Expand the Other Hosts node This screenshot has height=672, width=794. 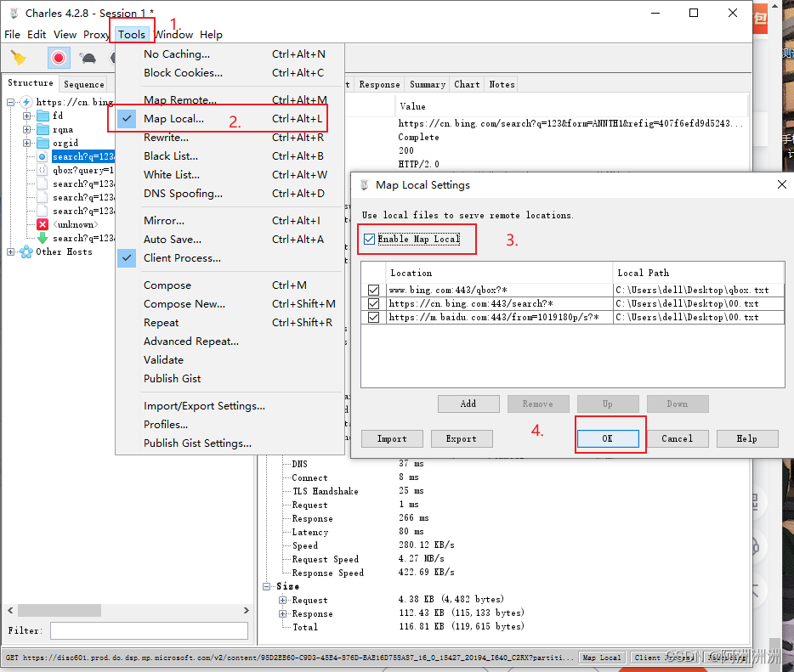(x=10, y=251)
